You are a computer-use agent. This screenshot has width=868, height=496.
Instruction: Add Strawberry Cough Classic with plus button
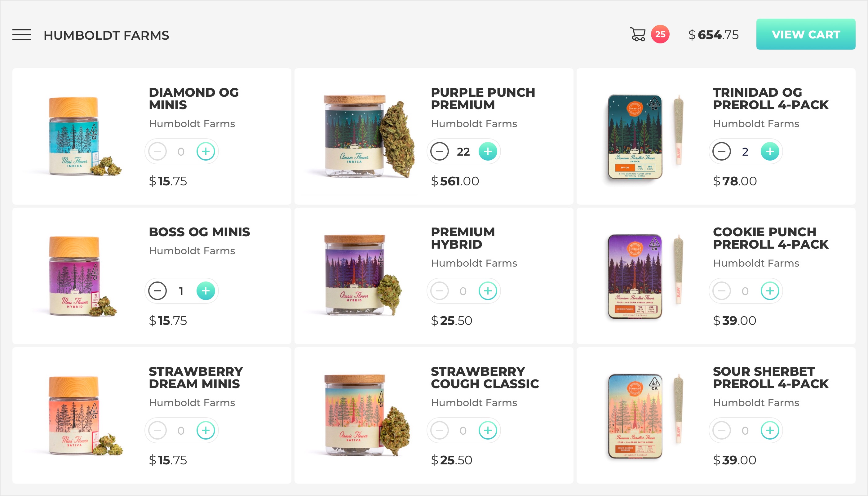[488, 430]
